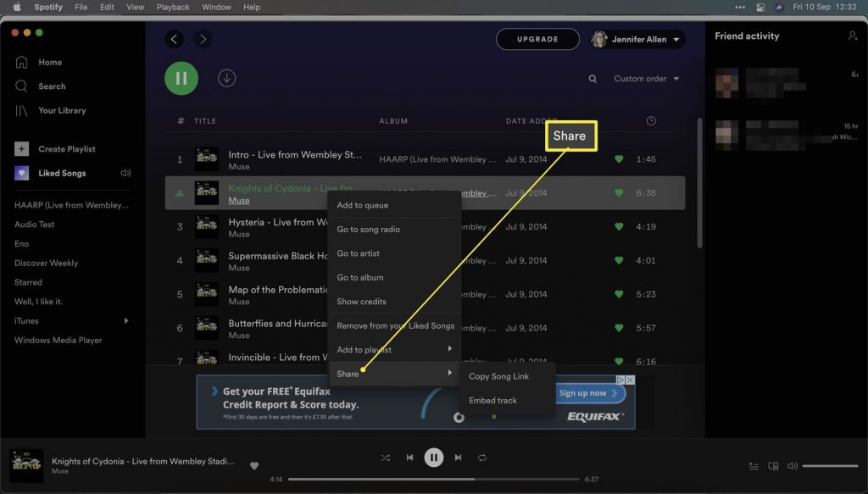Unlike Butterflies and Hurricanes via heart
This screenshot has height=494, width=868.
619,327
